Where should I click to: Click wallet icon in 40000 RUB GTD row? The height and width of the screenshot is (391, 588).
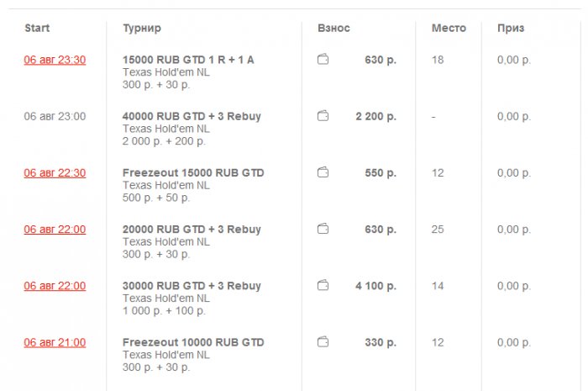pos(323,116)
